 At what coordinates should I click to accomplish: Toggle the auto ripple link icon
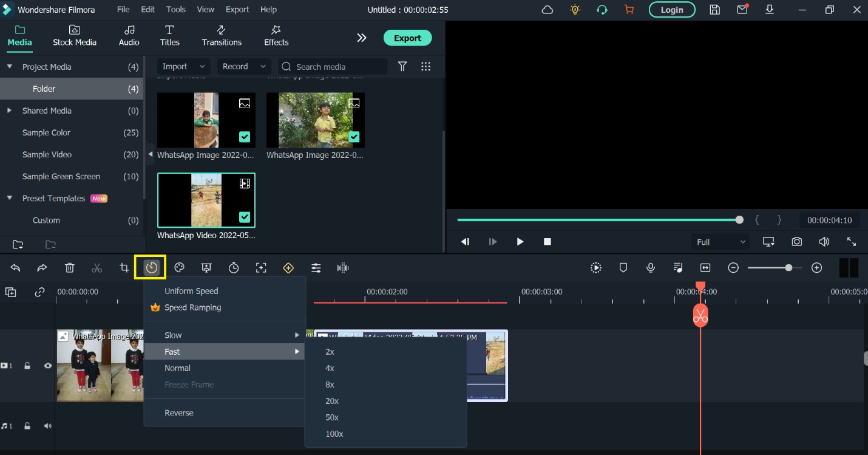pos(39,292)
